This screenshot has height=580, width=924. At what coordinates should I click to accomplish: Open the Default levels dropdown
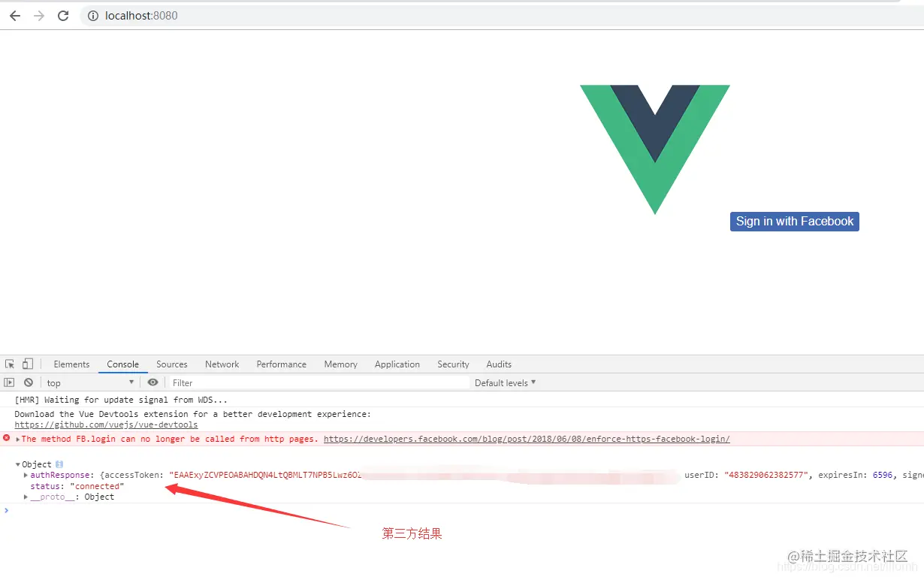(506, 382)
